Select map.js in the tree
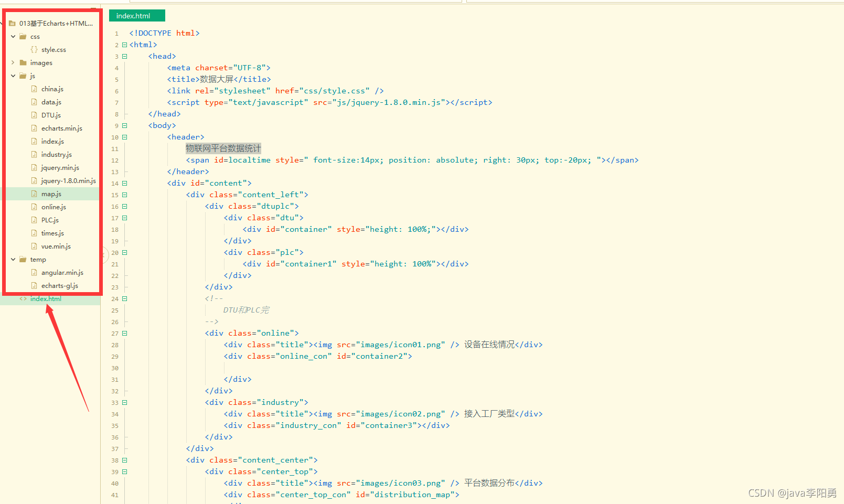This screenshot has height=504, width=844. (51, 194)
